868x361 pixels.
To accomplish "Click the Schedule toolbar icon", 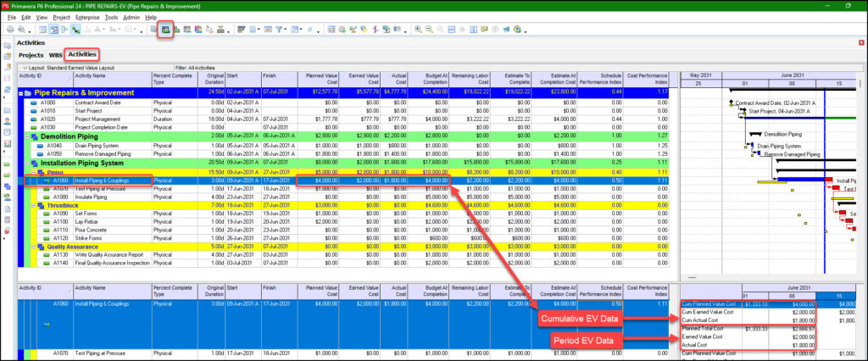I will click(x=342, y=30).
